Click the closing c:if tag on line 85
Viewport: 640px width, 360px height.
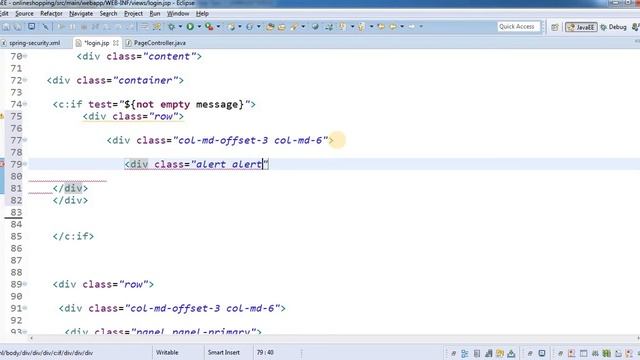click(x=73, y=236)
